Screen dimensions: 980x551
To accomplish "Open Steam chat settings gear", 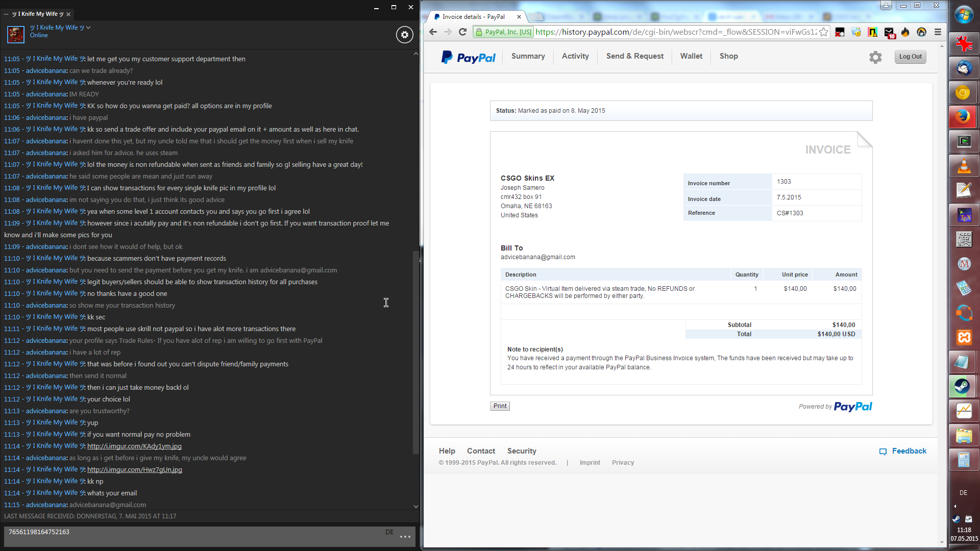I will [404, 35].
